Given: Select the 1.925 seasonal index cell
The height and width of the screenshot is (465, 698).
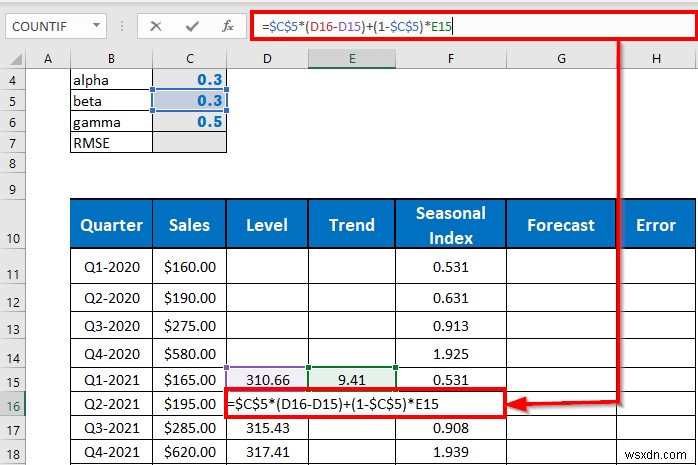Looking at the screenshot, I should [450, 353].
